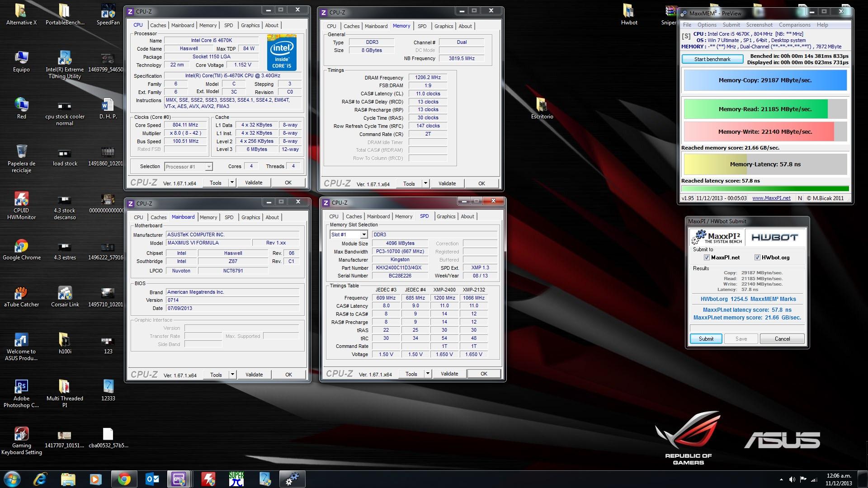
Task: Click the CPU name field Intel Core i5 4670K
Action: click(212, 41)
